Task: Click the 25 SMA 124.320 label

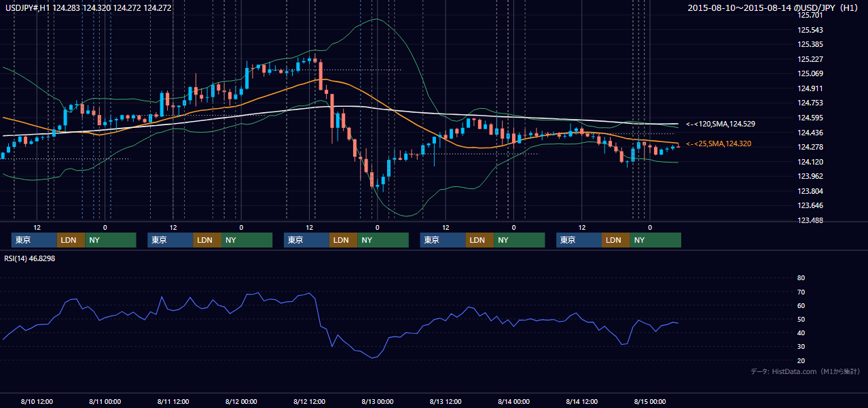Action: point(719,143)
